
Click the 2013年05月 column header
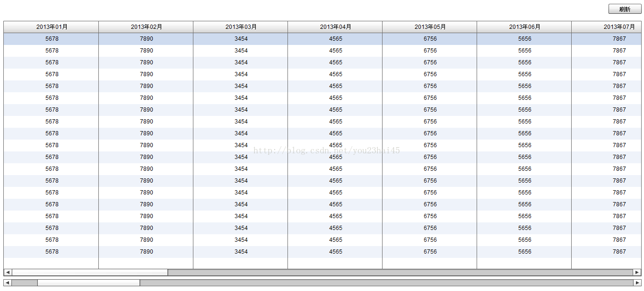(430, 27)
